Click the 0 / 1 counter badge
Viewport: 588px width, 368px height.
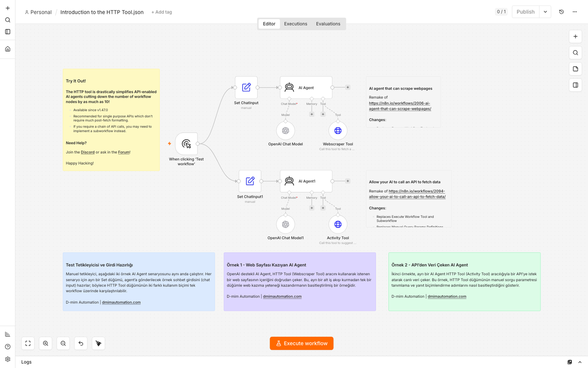[x=501, y=12]
